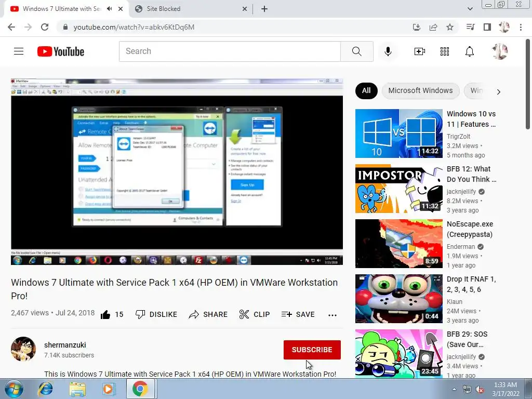Screen dimensions: 532x399
Task: Open the Windows Start orb
Action: coord(14,389)
